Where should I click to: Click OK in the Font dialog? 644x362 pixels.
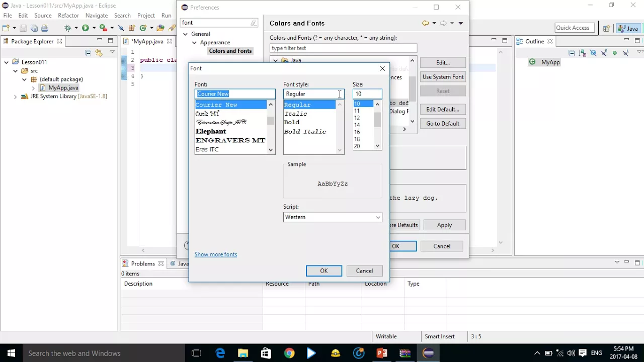point(324,271)
